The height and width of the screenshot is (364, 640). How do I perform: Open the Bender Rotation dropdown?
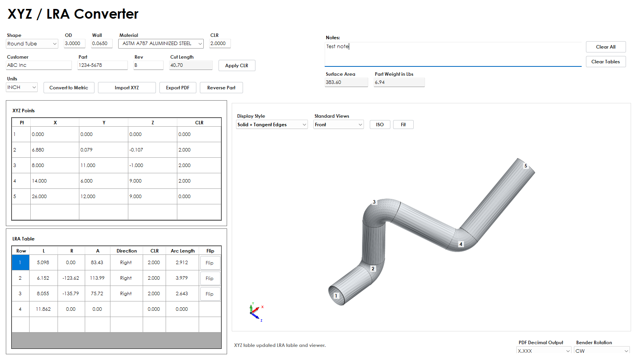pos(602,351)
